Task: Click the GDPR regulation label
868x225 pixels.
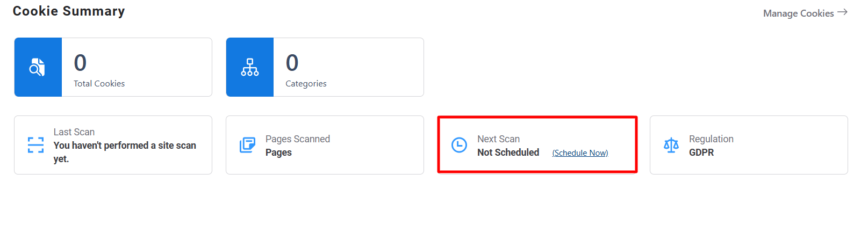Action: click(701, 153)
